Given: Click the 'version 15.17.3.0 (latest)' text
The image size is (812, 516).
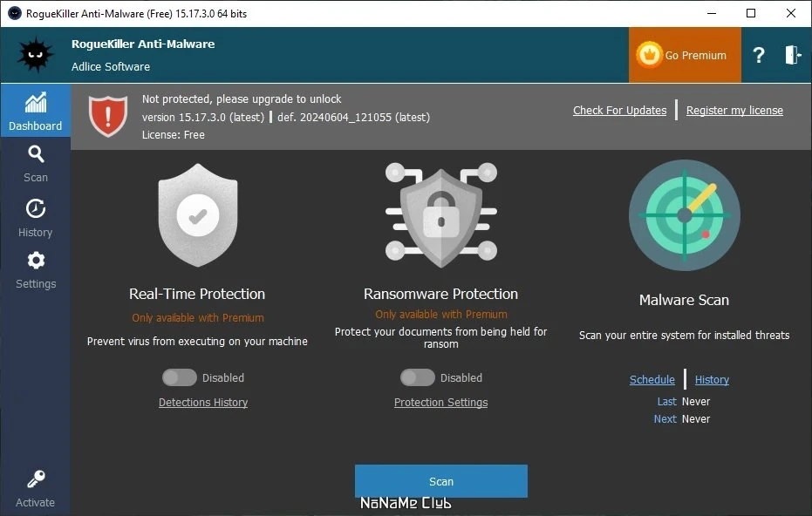Looking at the screenshot, I should [203, 117].
